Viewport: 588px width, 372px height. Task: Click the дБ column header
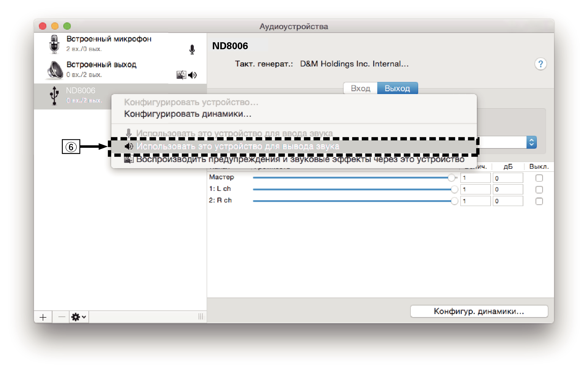pos(508,167)
